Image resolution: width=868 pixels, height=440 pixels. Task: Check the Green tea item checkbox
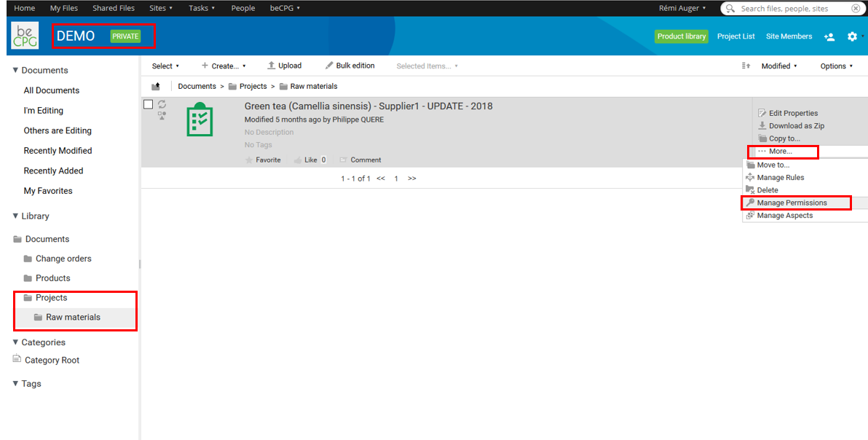click(149, 104)
